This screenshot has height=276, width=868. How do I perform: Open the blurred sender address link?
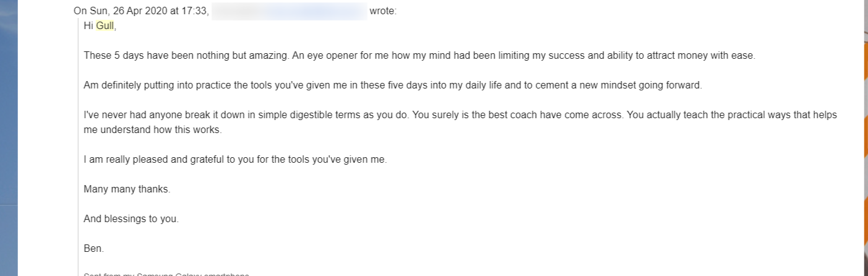tap(289, 11)
